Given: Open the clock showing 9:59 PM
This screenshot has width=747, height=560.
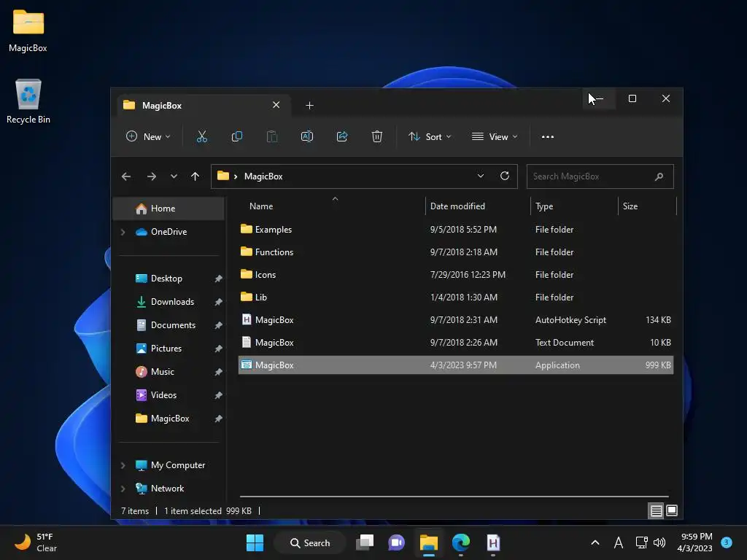Looking at the screenshot, I should click(x=695, y=542).
